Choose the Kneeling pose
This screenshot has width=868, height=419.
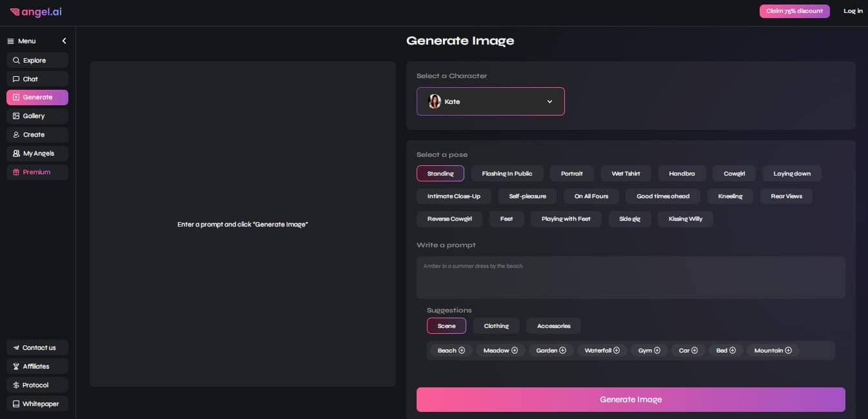tap(730, 196)
